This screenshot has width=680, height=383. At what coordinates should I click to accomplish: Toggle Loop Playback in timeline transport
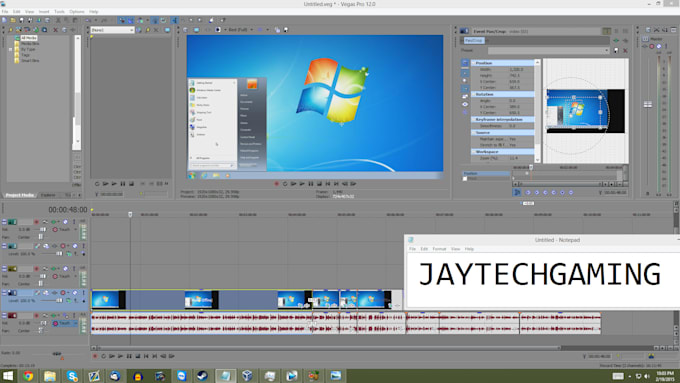pyautogui.click(x=103, y=356)
